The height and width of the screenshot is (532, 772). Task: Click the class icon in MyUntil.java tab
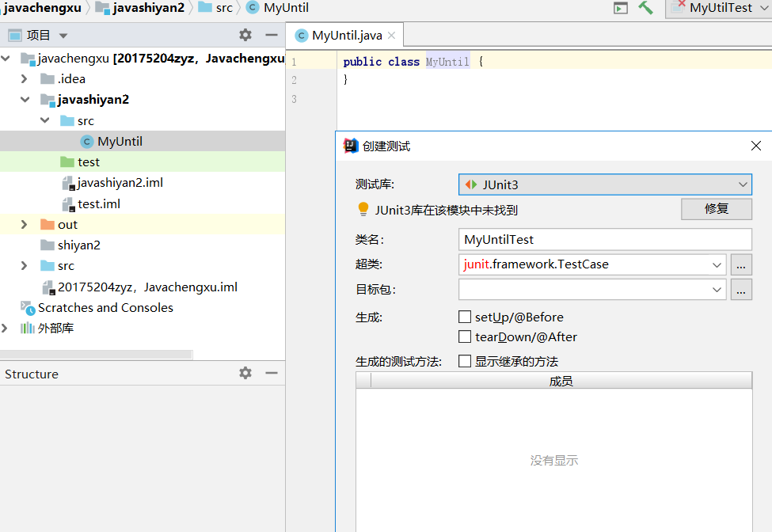tap(302, 36)
